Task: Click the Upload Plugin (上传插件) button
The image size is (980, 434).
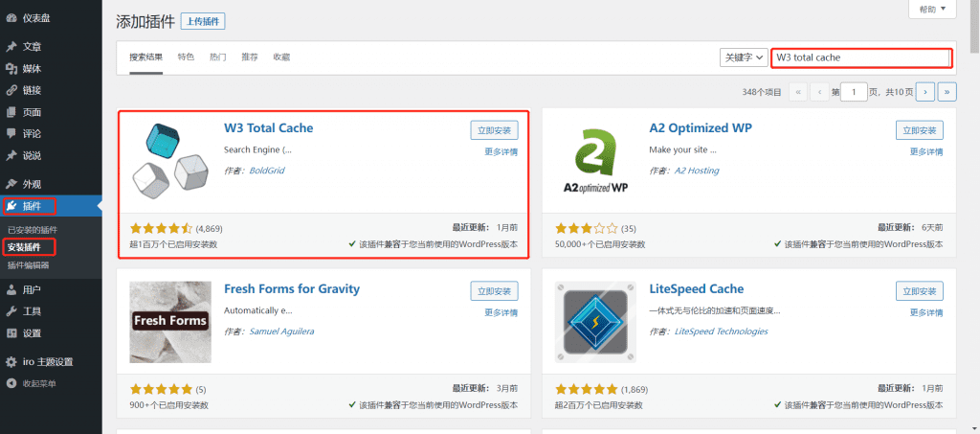Action: pos(203,21)
